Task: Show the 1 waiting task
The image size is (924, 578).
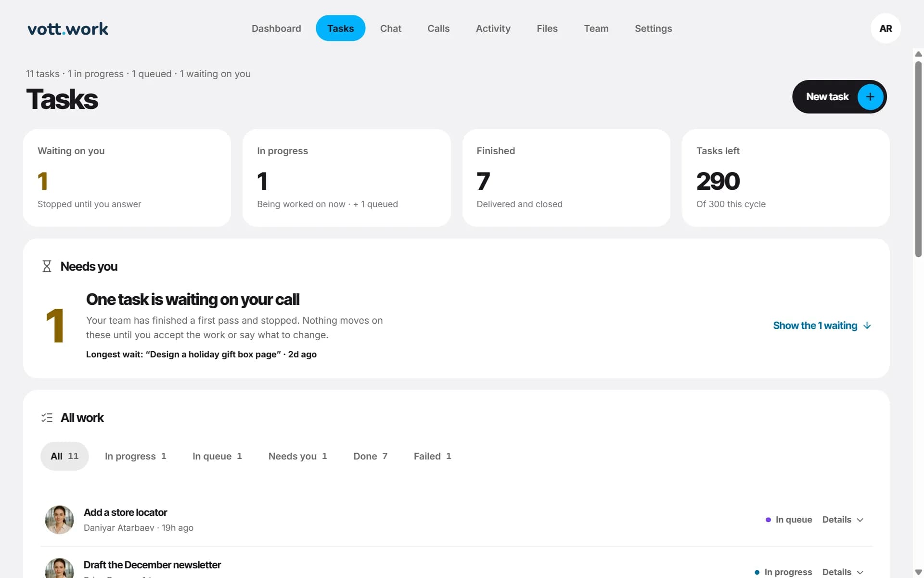Action: click(x=822, y=326)
